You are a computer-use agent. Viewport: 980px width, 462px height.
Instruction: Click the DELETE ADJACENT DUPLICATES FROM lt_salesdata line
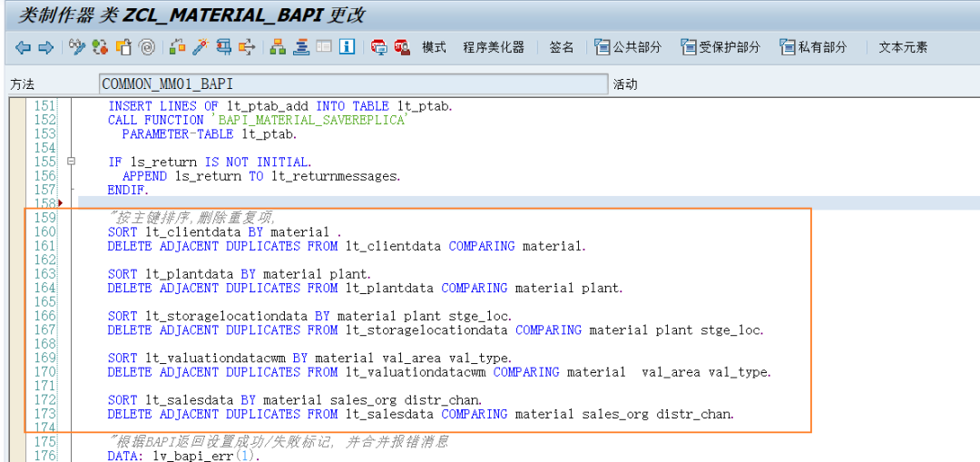click(x=421, y=414)
